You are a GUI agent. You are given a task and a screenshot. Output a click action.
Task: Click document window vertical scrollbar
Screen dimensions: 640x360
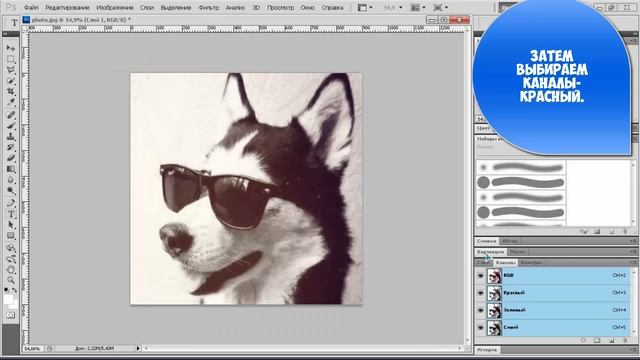468,185
